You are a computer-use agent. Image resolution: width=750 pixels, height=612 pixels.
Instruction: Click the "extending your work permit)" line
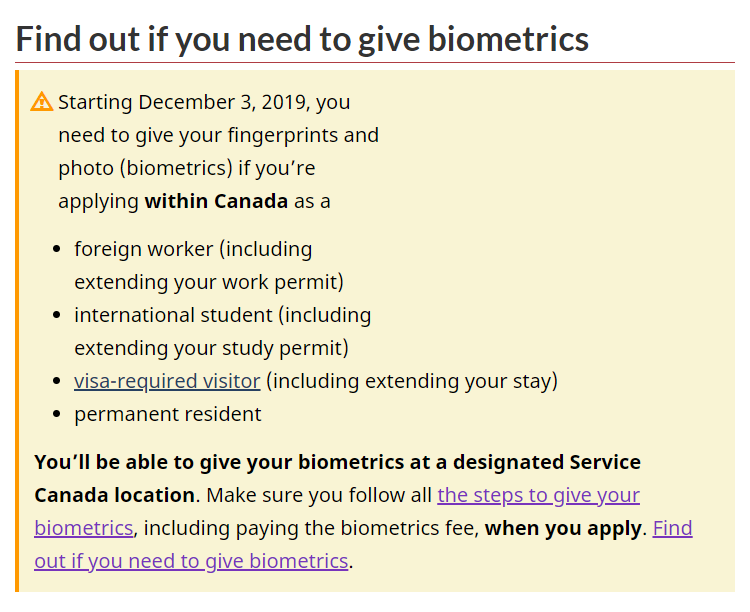pos(208,282)
